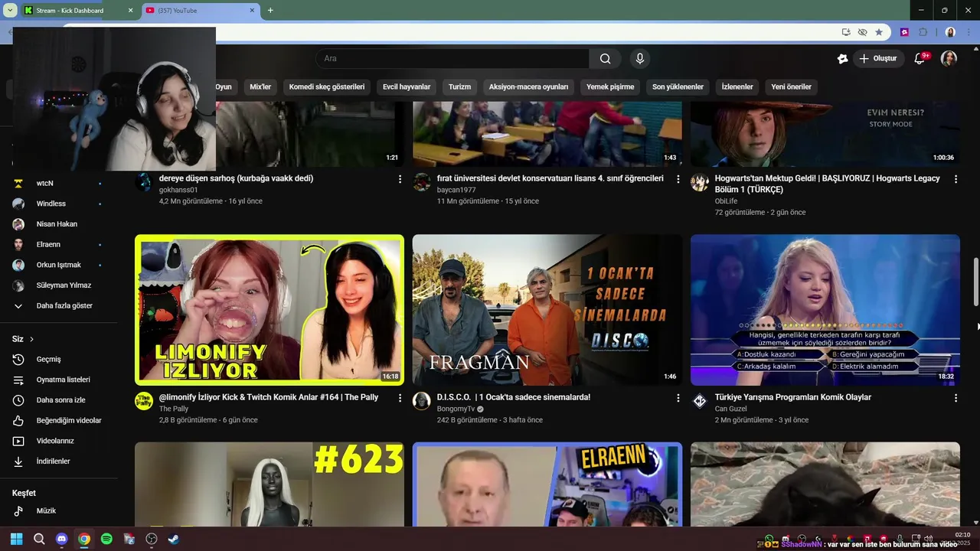Select the Evcil hayvanlar chip
980x551 pixels.
point(407,87)
